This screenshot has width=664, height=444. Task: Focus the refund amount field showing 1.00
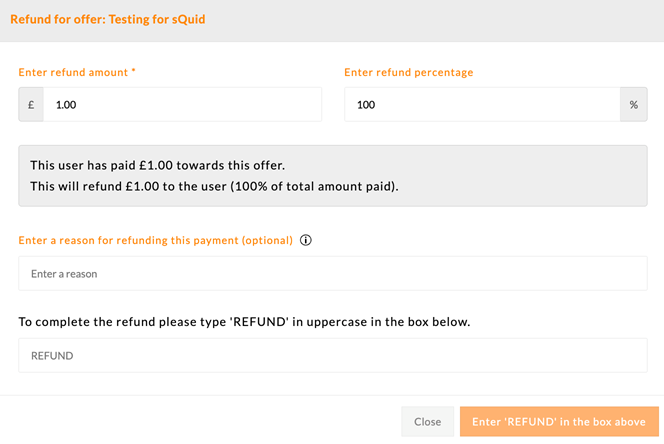coord(183,105)
